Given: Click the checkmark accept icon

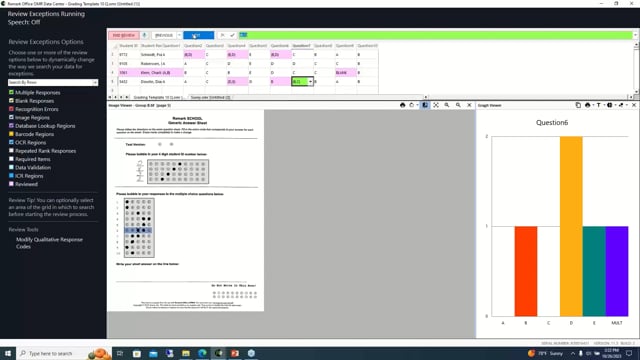Looking at the screenshot, I should [232, 35].
